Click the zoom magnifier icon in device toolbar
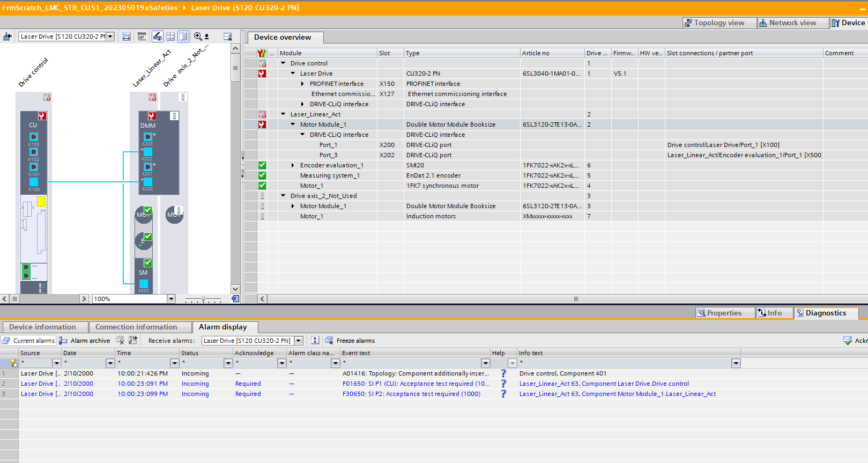868x463 pixels. (x=198, y=36)
